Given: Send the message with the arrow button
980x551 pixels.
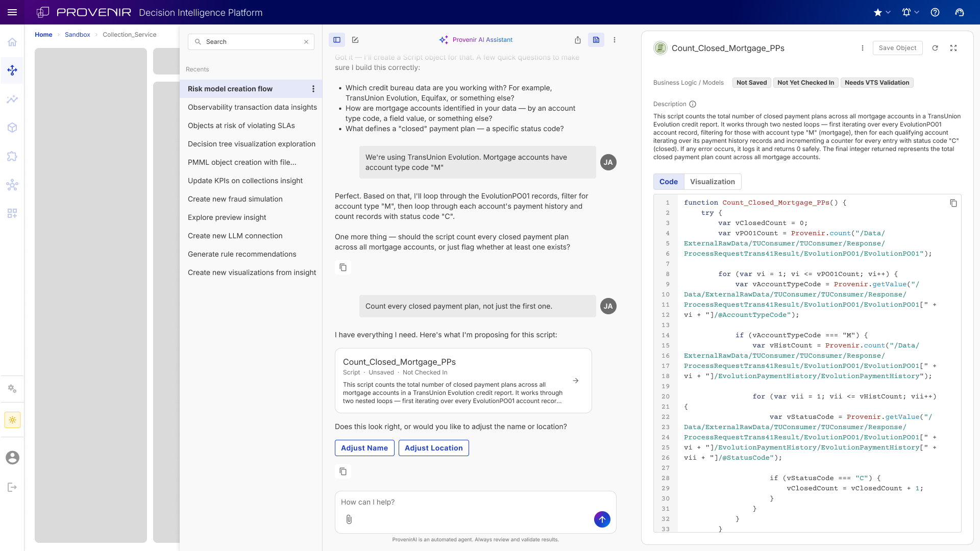Looking at the screenshot, I should click(x=602, y=519).
